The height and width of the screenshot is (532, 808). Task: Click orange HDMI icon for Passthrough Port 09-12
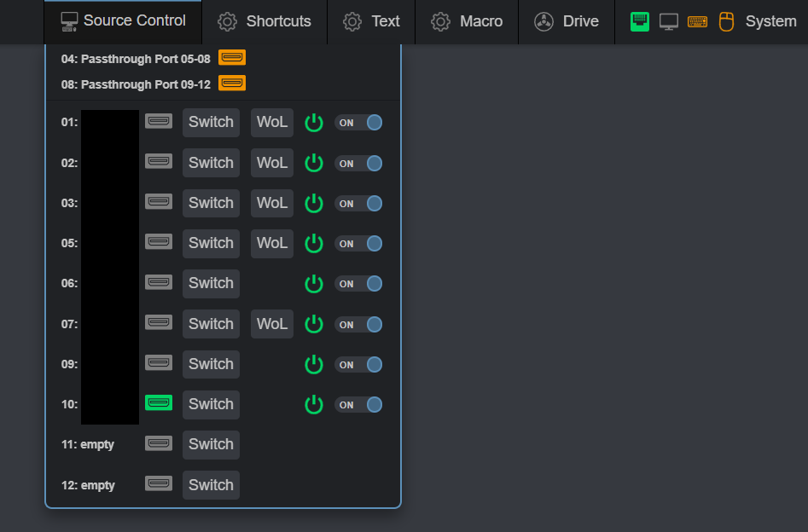[232, 83]
